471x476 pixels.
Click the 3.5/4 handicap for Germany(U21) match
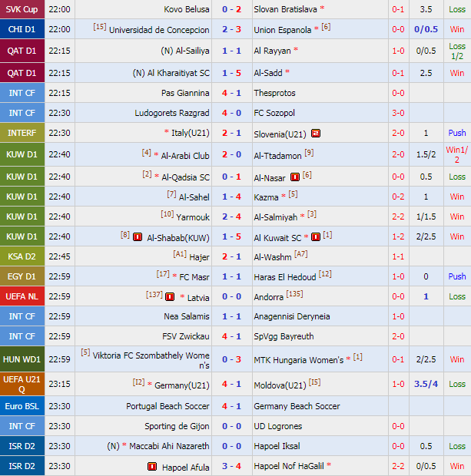click(x=426, y=384)
